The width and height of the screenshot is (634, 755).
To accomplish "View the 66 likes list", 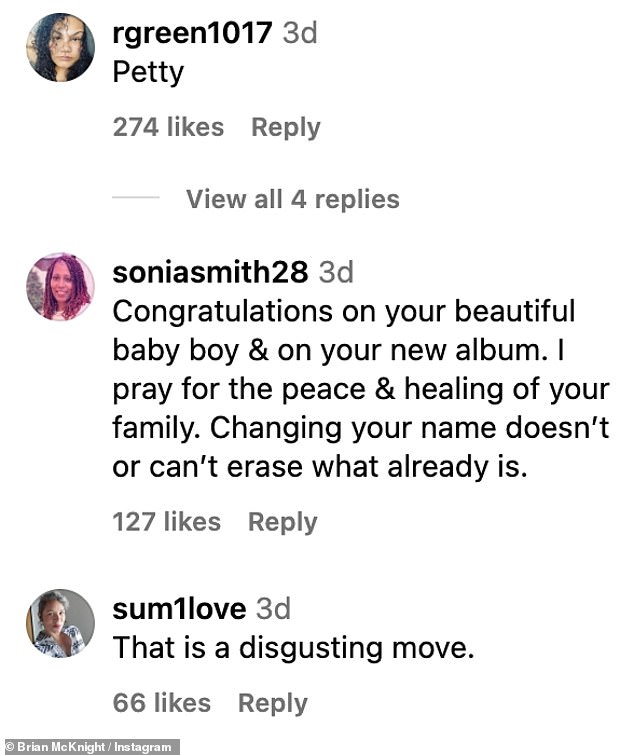I will pyautogui.click(x=162, y=703).
